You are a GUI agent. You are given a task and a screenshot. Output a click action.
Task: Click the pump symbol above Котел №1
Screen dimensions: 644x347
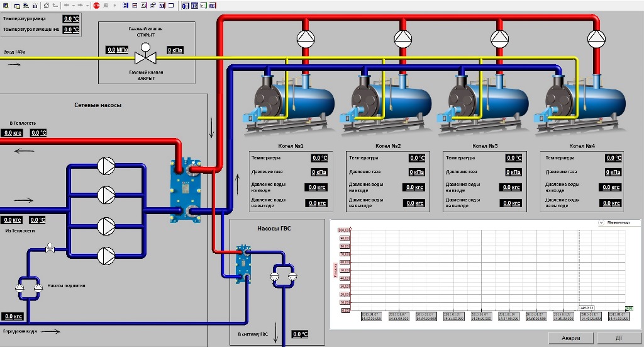(x=306, y=38)
